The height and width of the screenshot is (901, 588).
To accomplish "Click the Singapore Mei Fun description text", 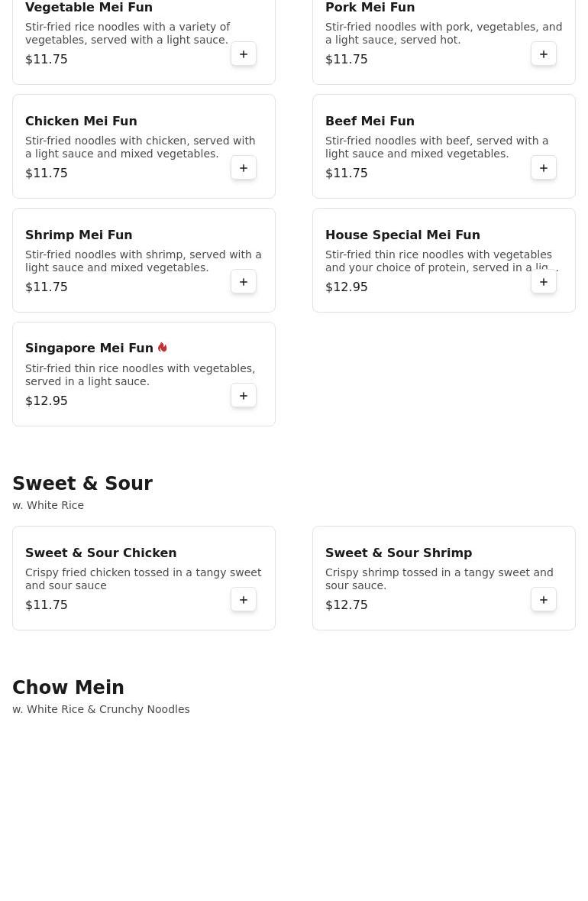I will (x=140, y=374).
